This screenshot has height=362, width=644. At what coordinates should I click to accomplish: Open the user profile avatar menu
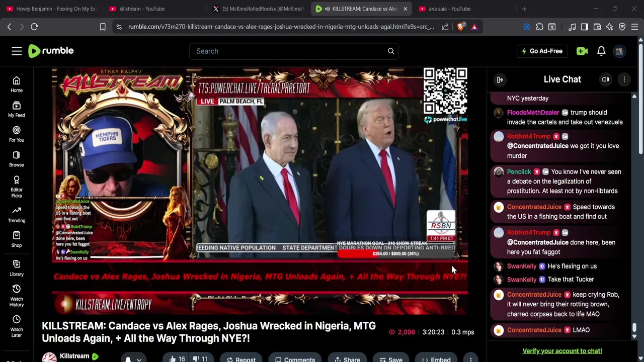(x=619, y=51)
